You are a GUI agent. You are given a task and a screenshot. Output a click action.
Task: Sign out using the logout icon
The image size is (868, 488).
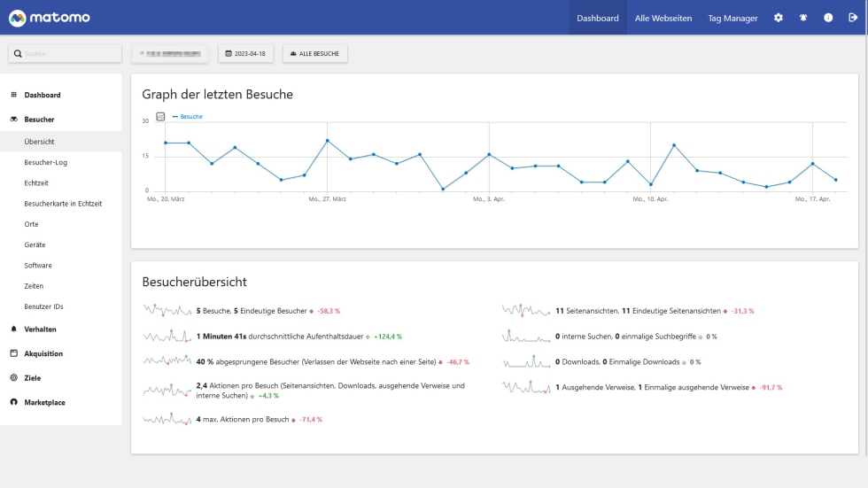pos(853,18)
